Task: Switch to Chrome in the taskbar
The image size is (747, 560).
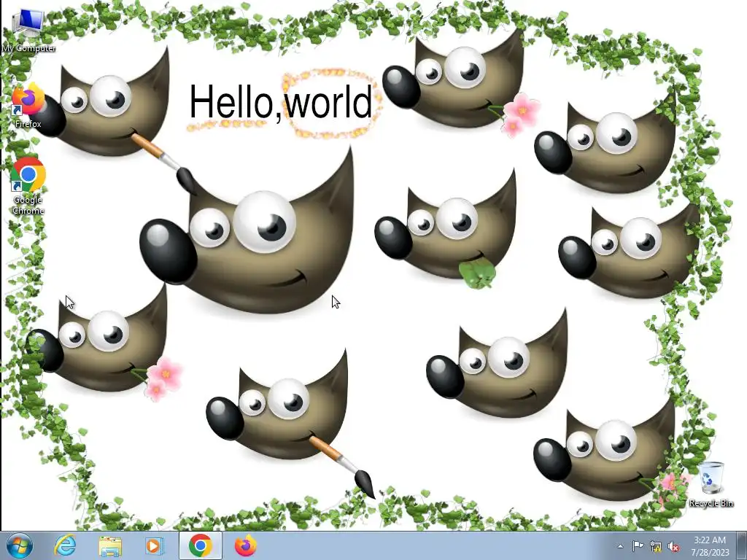Action: tap(200, 545)
